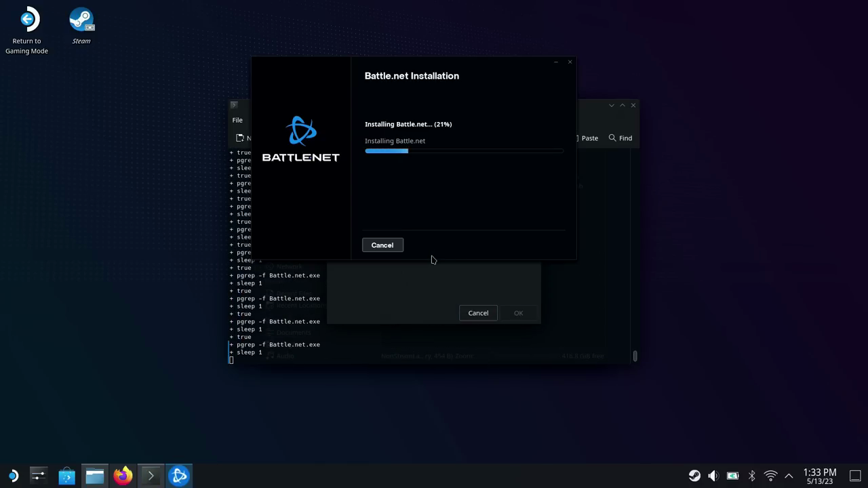Minimize the Battle.net Installation window
This screenshot has width=868, height=488.
tap(556, 62)
